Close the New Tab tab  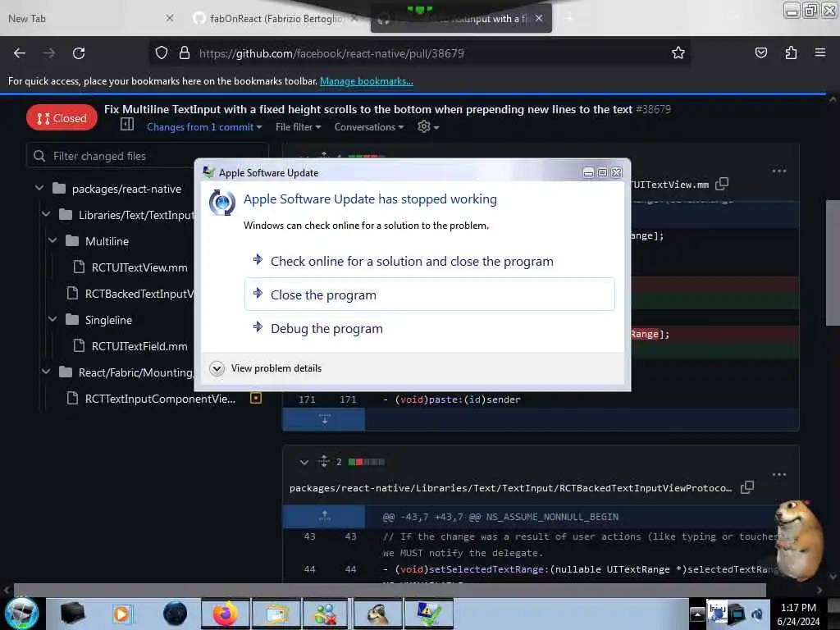pyautogui.click(x=169, y=18)
